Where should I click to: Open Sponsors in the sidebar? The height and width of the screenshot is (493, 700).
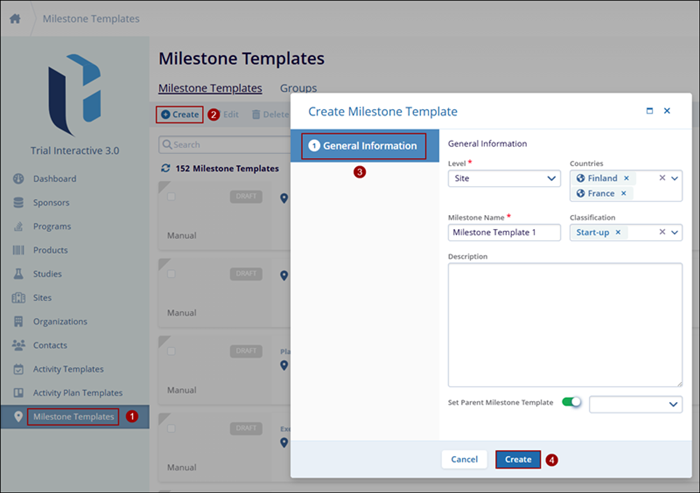coord(51,203)
